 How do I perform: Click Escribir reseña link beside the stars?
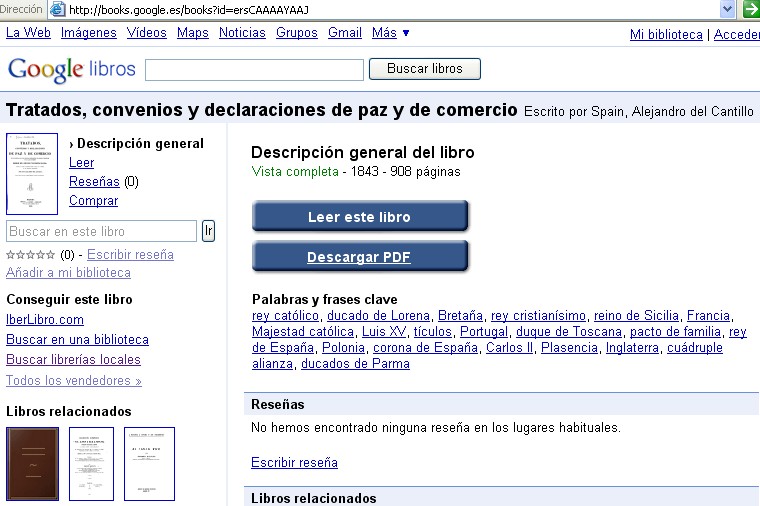pyautogui.click(x=130, y=254)
